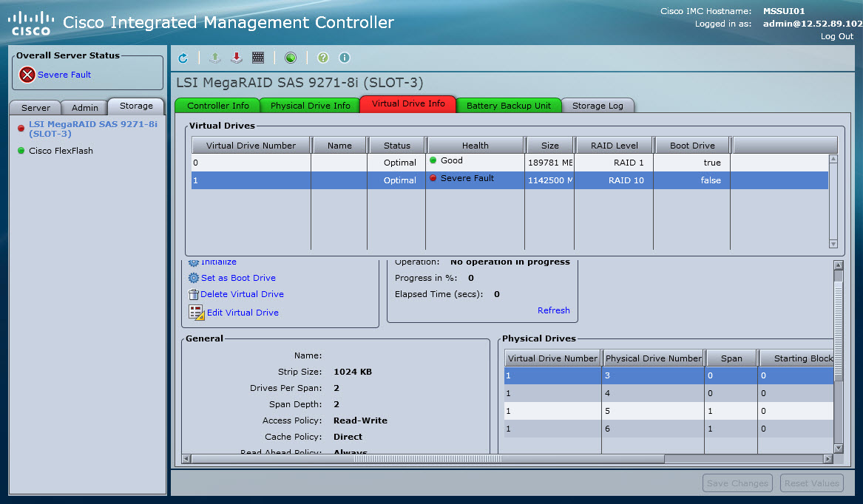Select physical drive number 4 row
Screen dimensions: 863x504
click(669, 393)
